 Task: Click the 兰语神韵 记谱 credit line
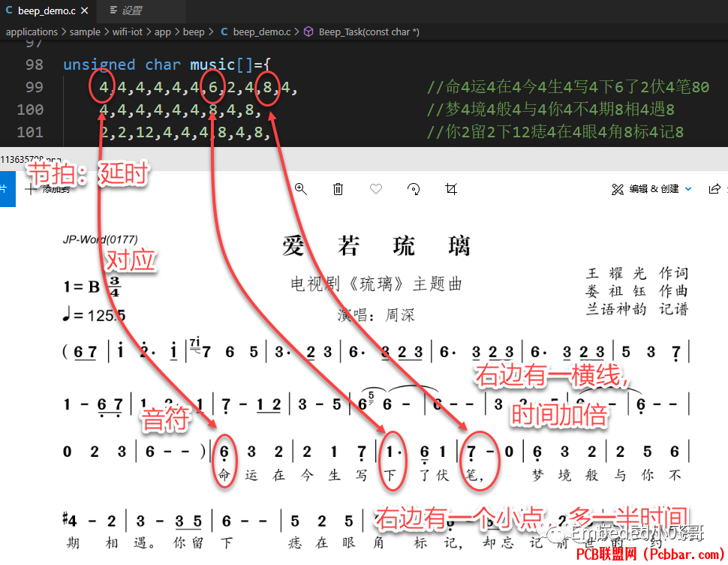(x=637, y=309)
